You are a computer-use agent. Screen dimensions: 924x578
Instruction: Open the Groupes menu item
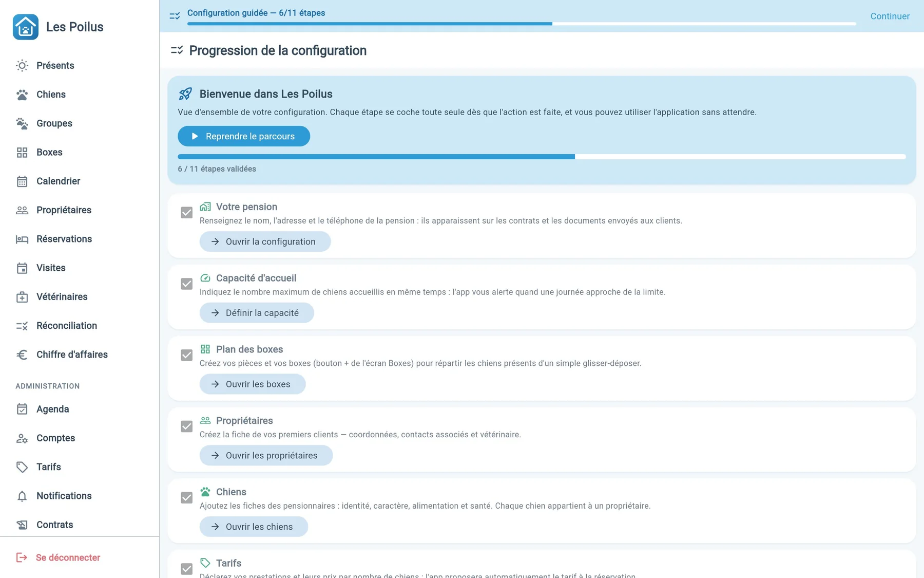80,123
